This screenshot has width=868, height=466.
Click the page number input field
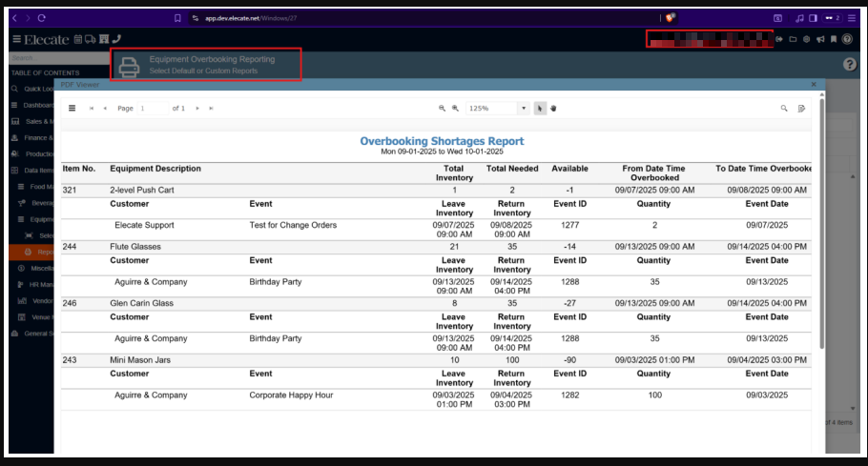pos(153,109)
